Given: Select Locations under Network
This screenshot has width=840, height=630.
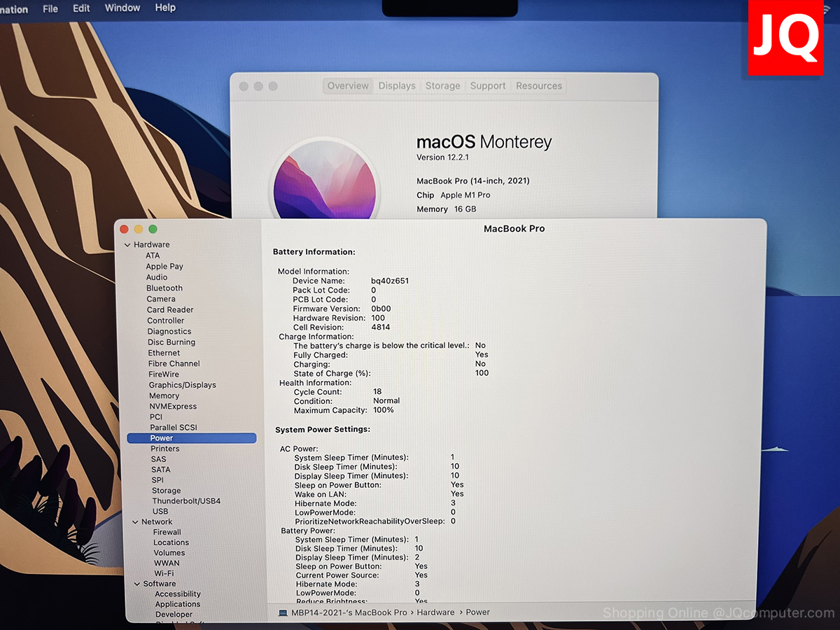Looking at the screenshot, I should coord(171,542).
